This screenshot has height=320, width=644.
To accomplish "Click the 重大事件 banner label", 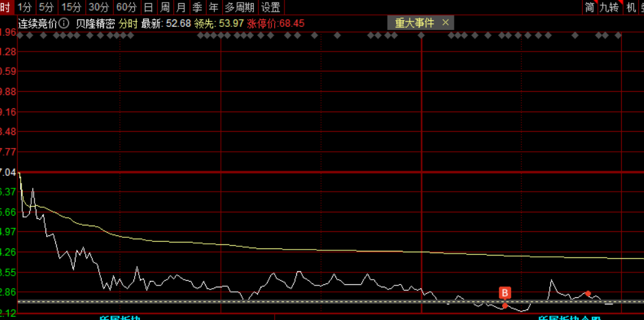I will [414, 23].
